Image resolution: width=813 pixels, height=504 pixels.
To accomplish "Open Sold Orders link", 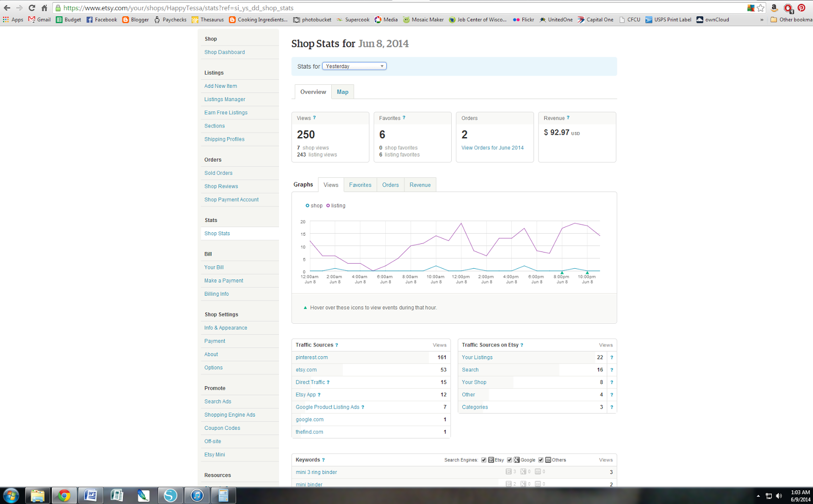I will click(x=218, y=173).
